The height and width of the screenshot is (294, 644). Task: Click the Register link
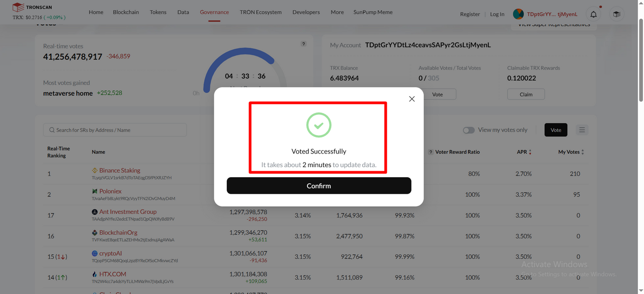[x=470, y=14]
